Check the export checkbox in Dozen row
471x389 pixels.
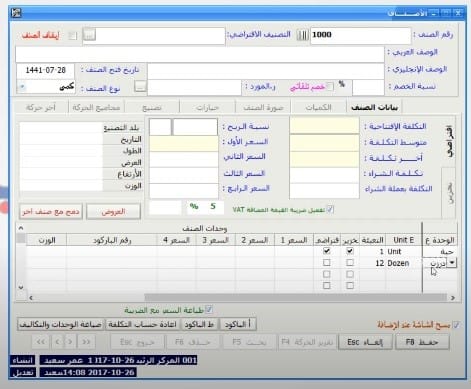(350, 263)
